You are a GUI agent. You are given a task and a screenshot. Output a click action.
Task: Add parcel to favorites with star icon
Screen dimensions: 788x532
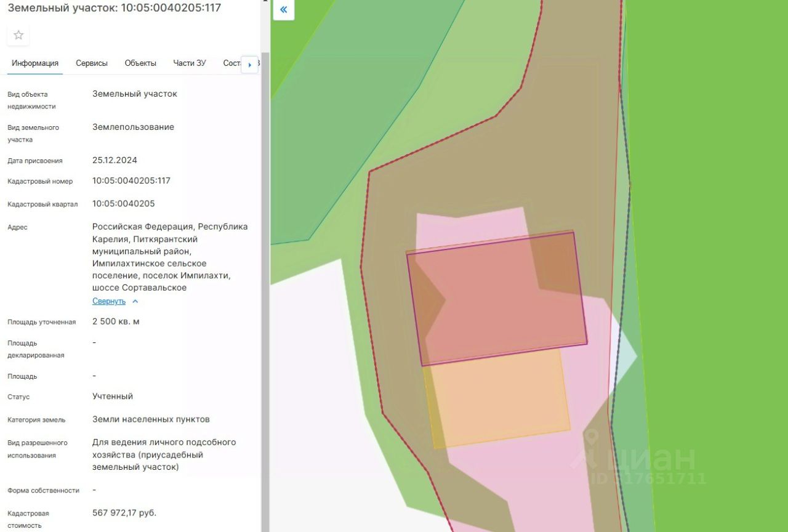point(18,35)
